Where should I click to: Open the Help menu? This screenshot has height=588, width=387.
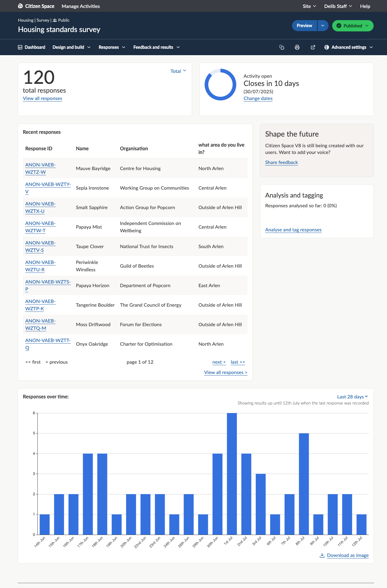[365, 6]
